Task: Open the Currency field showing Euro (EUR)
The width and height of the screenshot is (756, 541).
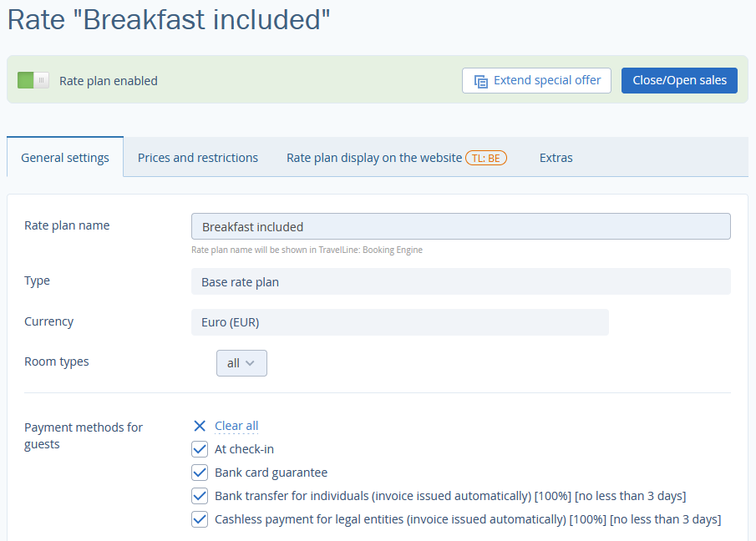Action: pyautogui.click(x=399, y=322)
